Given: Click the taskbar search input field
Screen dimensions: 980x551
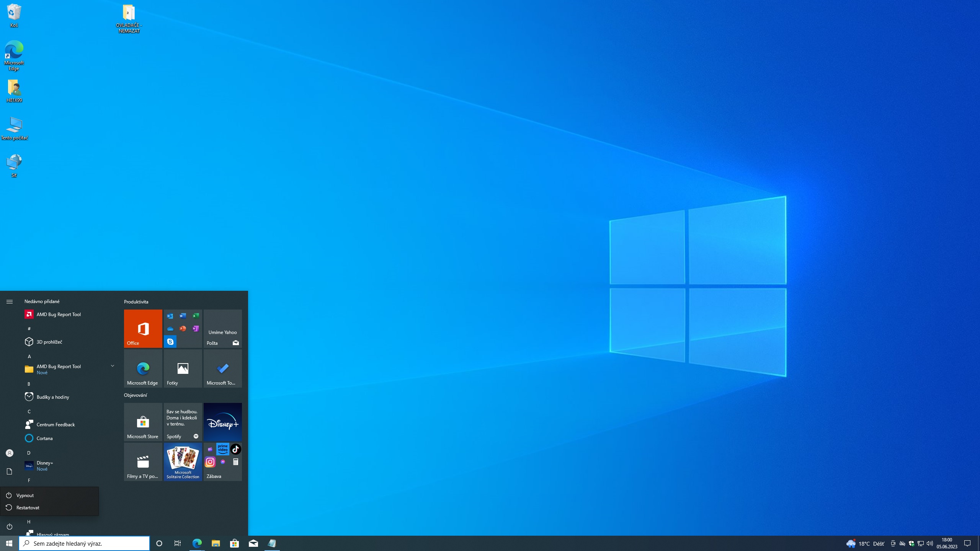Looking at the screenshot, I should [84, 543].
